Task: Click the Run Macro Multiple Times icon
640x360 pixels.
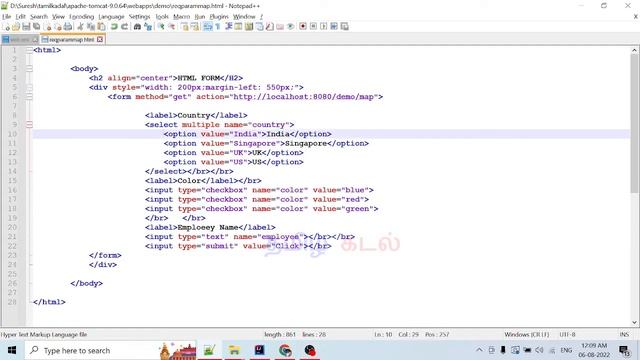Action: 334,27
